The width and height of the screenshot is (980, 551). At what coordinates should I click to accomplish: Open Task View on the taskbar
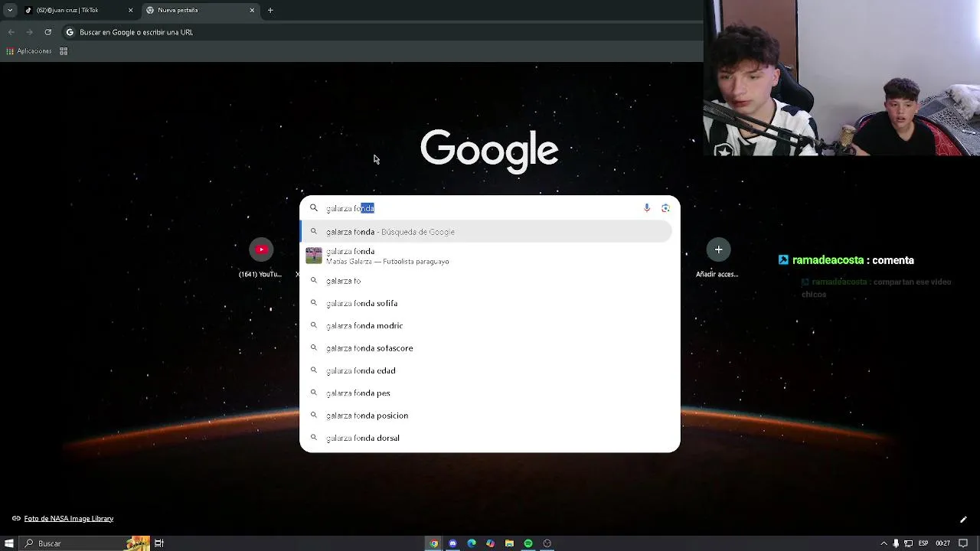pyautogui.click(x=159, y=543)
